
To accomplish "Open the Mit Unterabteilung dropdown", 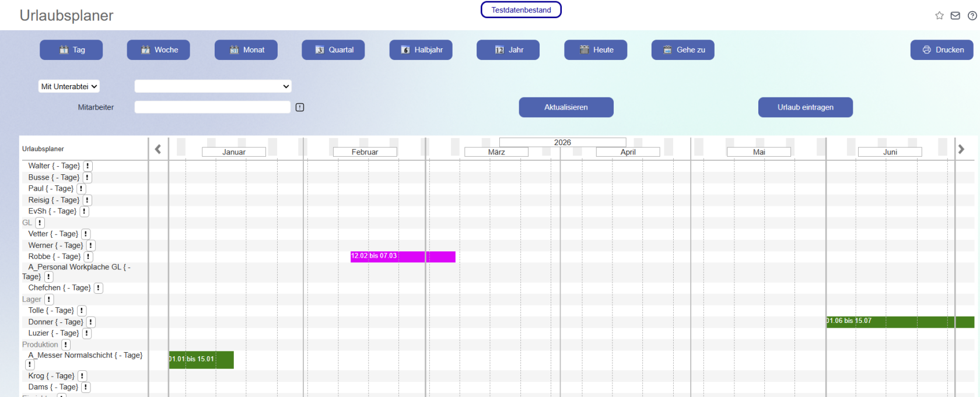I will pos(69,86).
